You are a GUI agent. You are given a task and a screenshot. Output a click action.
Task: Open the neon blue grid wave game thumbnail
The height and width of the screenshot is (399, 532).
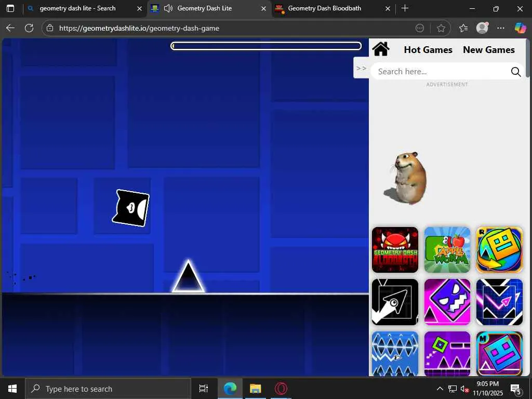click(499, 302)
